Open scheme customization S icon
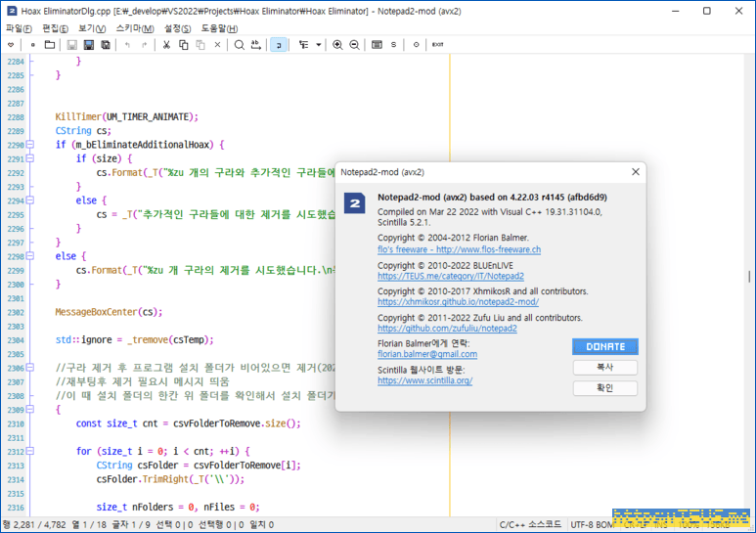756x533 pixels. (x=393, y=45)
